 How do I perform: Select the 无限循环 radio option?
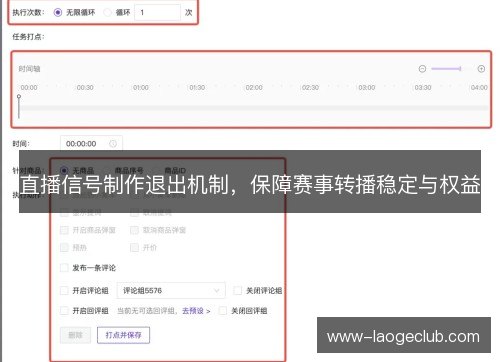coord(58,13)
